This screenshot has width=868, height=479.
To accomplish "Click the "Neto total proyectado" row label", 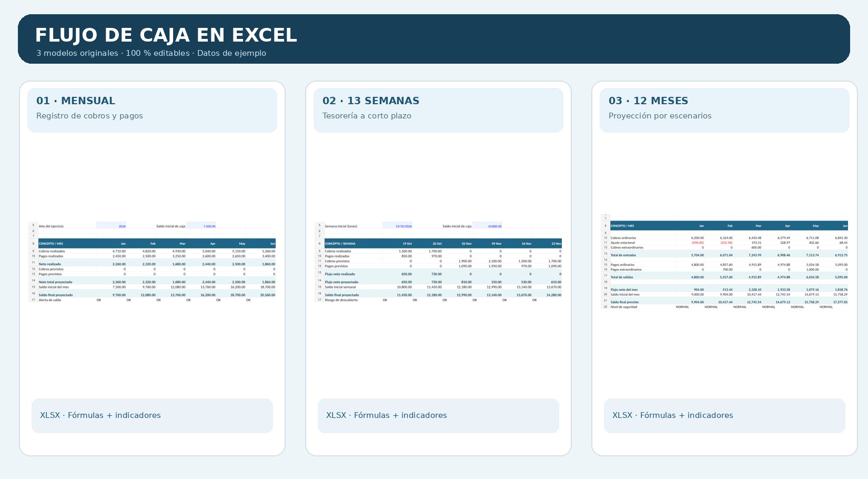I will coord(55,282).
